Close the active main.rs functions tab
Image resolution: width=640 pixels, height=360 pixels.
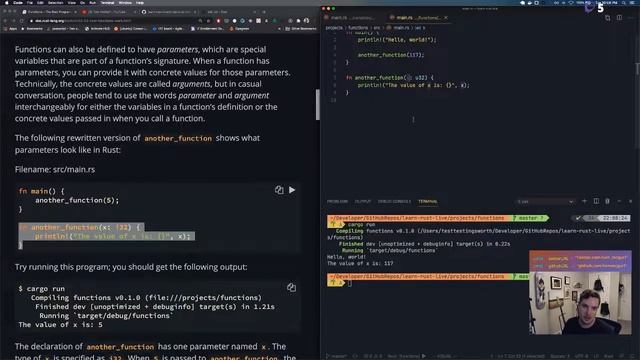446,18
